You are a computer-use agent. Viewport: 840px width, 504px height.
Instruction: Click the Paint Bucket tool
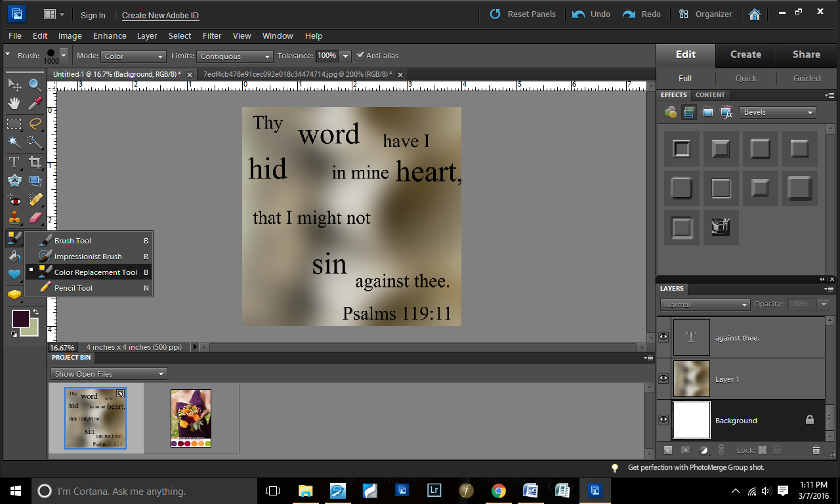14,257
